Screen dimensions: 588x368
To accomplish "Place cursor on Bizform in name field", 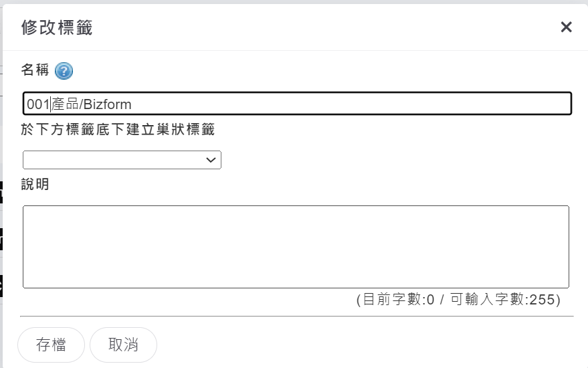I will [x=108, y=104].
